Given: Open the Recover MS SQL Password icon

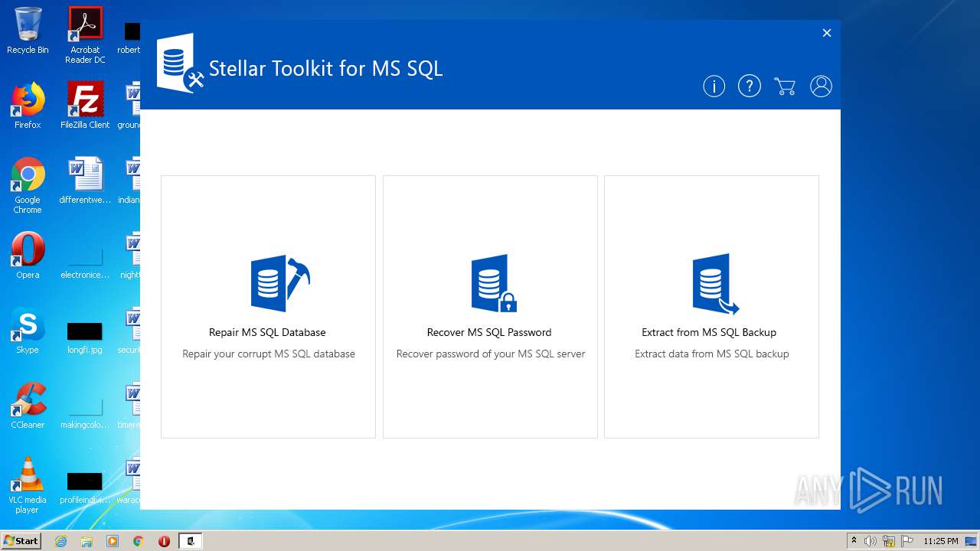Looking at the screenshot, I should click(494, 283).
